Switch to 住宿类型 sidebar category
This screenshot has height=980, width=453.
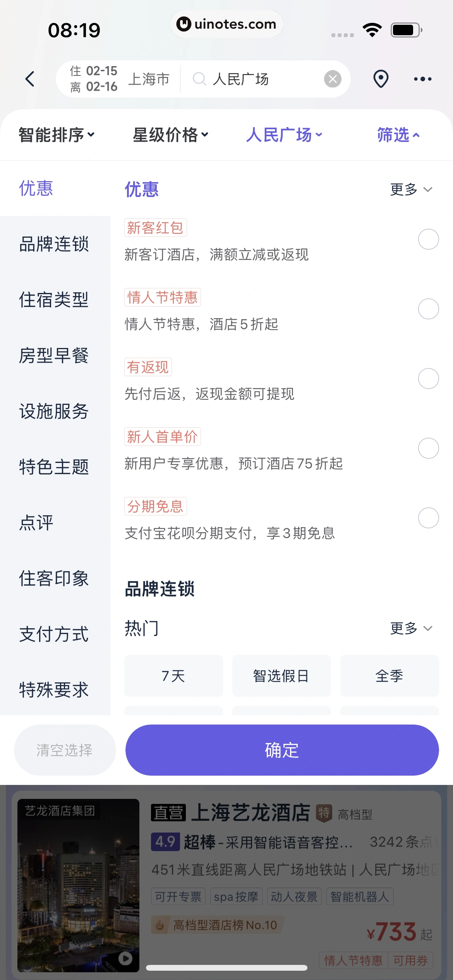coord(54,300)
